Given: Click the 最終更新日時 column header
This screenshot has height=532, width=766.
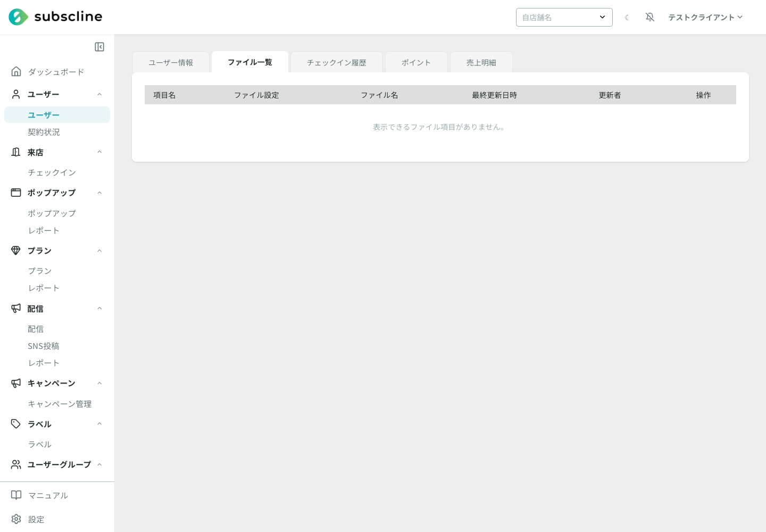Looking at the screenshot, I should tap(495, 95).
